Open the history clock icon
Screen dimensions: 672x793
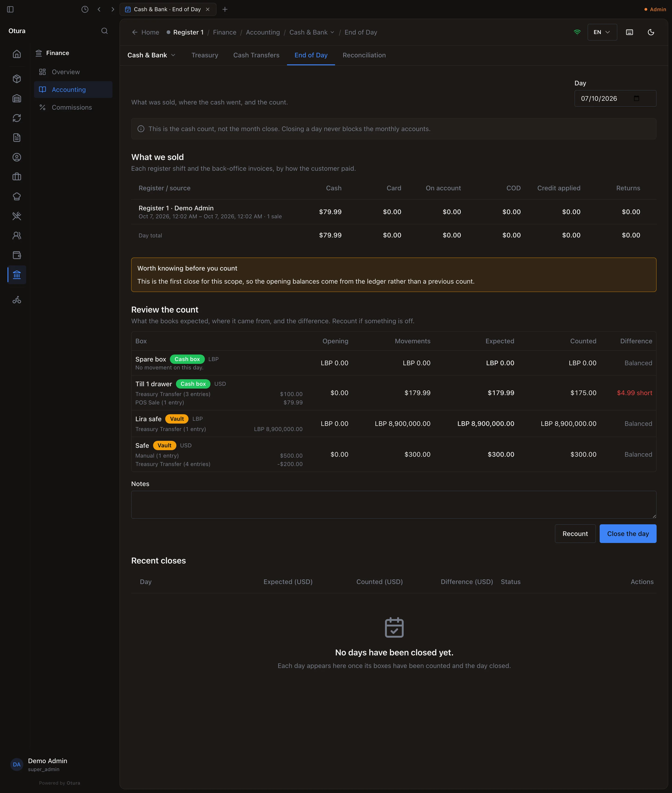[x=85, y=9]
